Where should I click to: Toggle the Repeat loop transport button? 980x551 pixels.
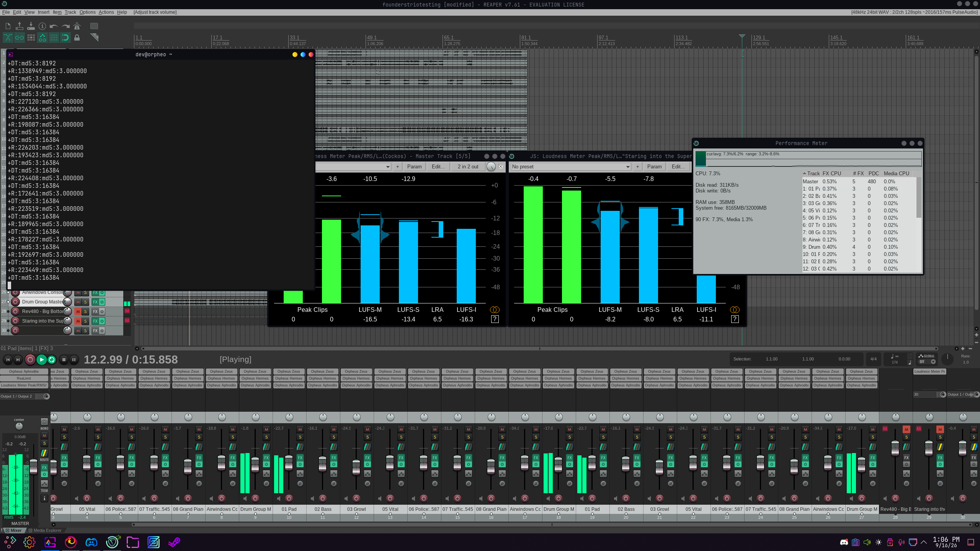(x=52, y=360)
